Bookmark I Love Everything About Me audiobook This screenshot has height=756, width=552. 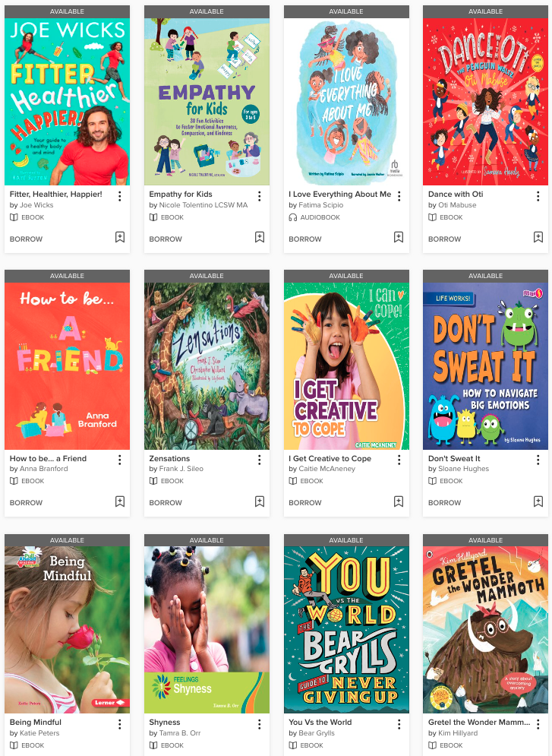pos(399,237)
